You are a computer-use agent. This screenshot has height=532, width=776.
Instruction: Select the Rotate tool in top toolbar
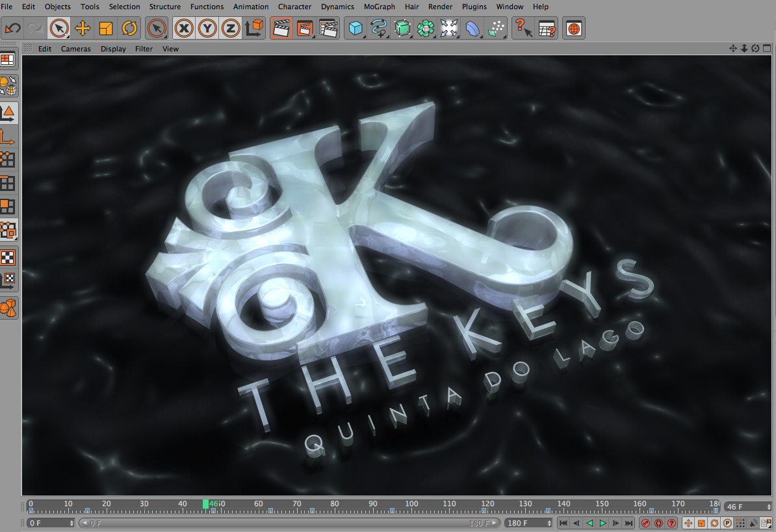point(129,28)
